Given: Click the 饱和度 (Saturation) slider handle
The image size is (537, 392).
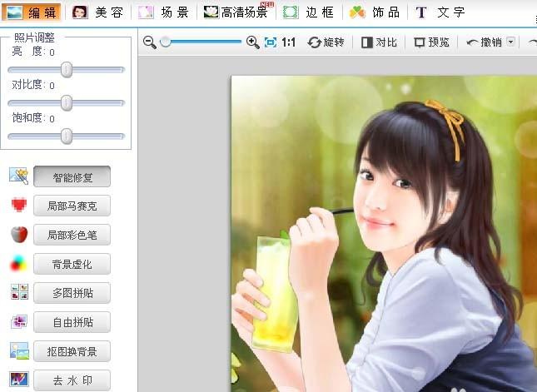Looking at the screenshot, I should [67, 136].
